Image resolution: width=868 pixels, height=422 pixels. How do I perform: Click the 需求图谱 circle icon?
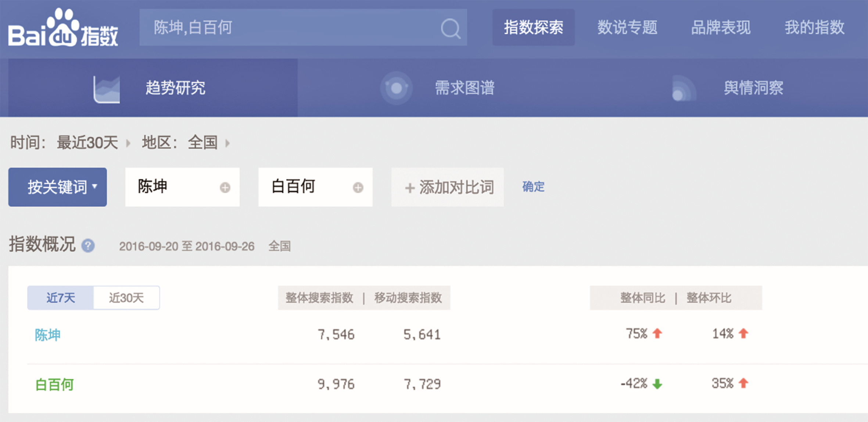point(396,88)
